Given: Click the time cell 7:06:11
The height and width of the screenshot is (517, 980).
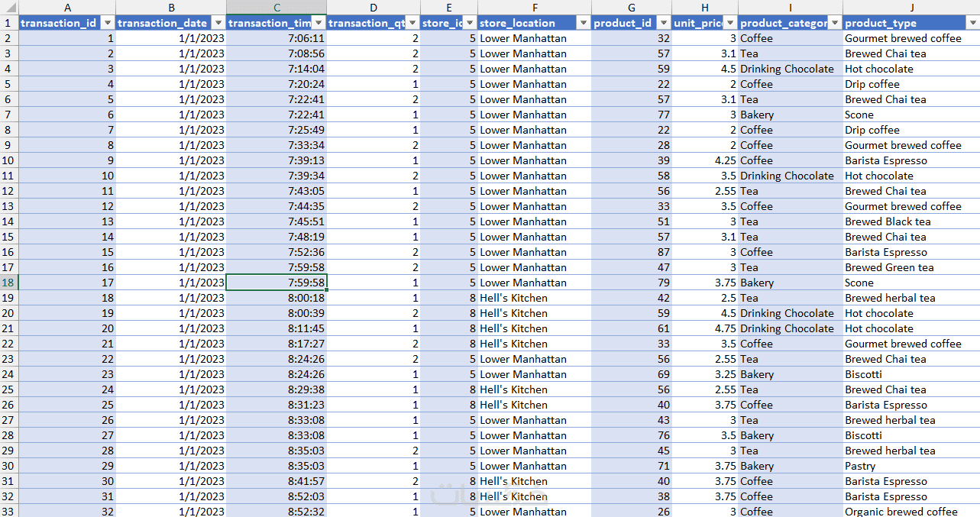Looking at the screenshot, I should coord(277,38).
